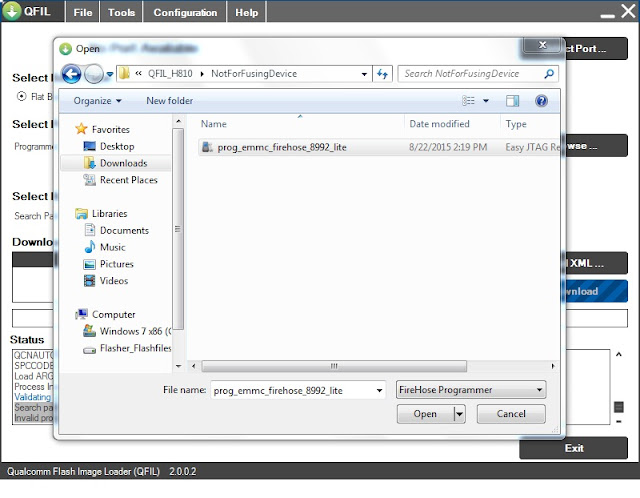Change view with the view mode icon
Viewport: 640px width, 498px height.
[468, 100]
